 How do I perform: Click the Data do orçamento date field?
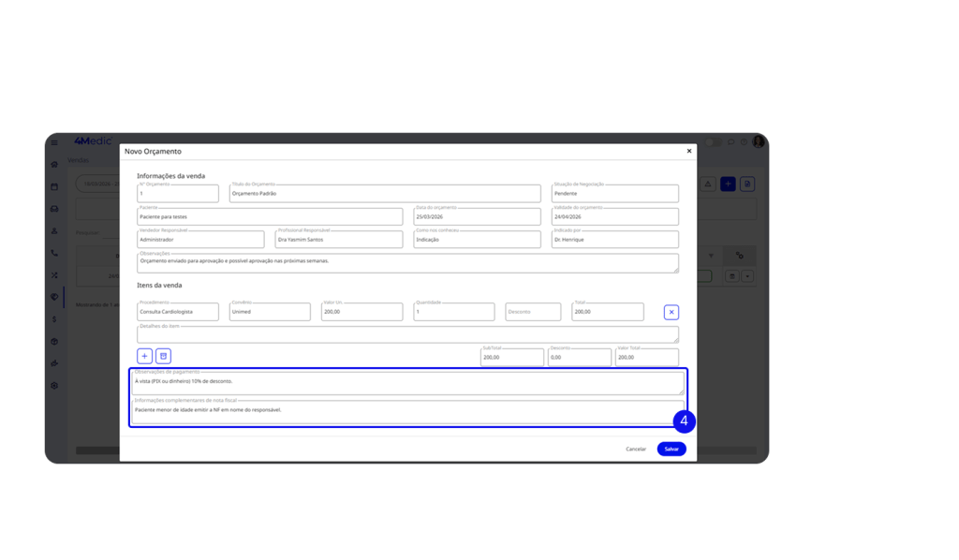point(476,217)
